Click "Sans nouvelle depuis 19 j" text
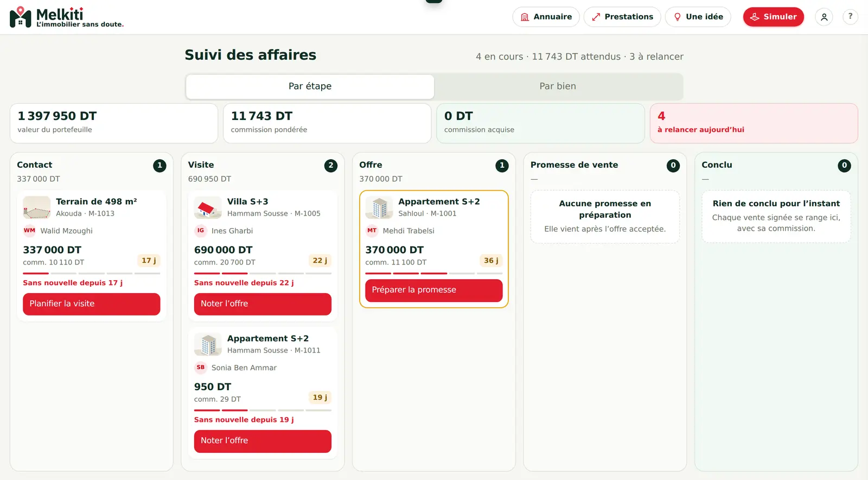Screen dimensions: 868x480 [244, 420]
